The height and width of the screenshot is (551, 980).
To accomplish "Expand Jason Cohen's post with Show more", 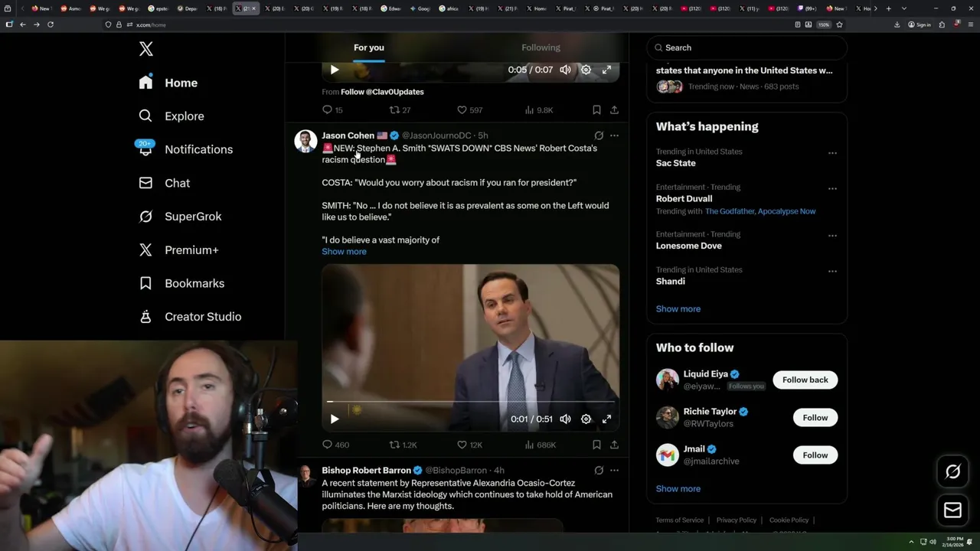I will [344, 252].
